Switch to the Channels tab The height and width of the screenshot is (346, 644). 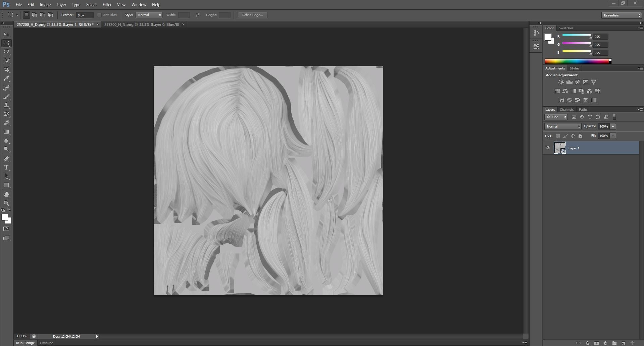566,110
